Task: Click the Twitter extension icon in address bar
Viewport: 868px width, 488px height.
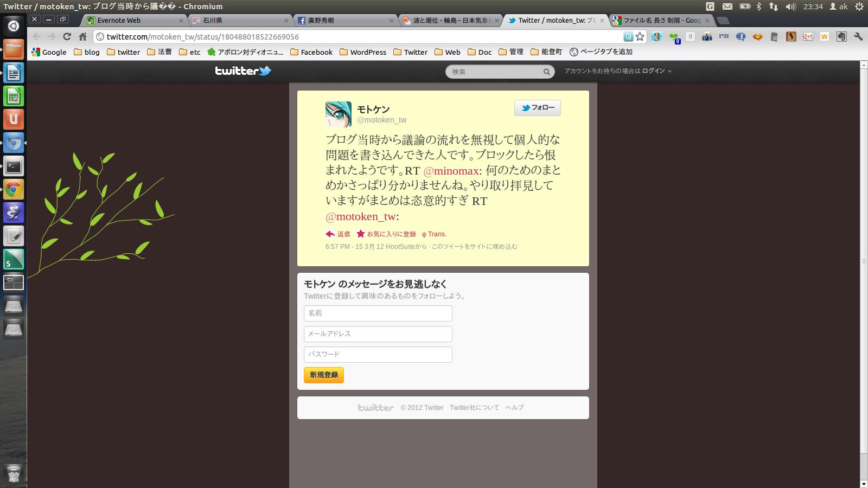Action: click(x=628, y=37)
